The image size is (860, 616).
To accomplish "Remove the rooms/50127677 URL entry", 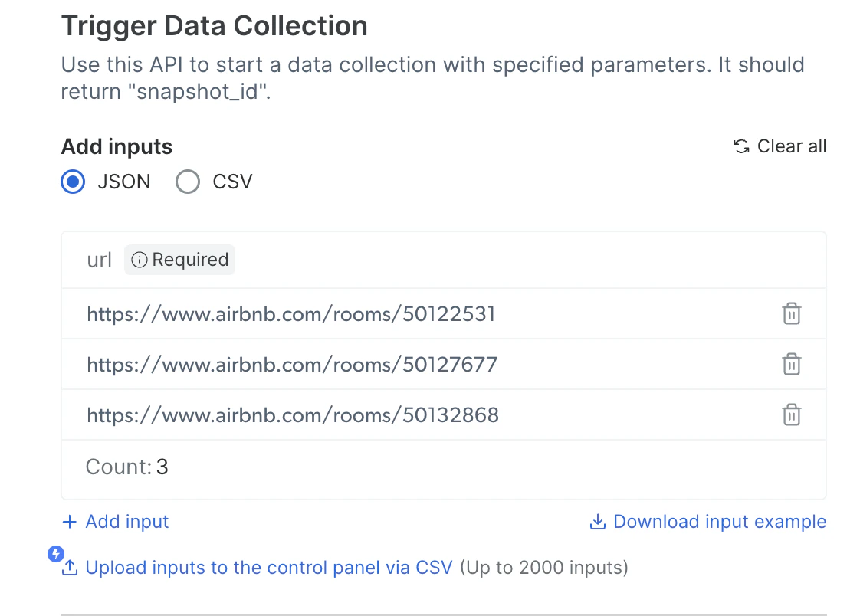I will click(791, 364).
